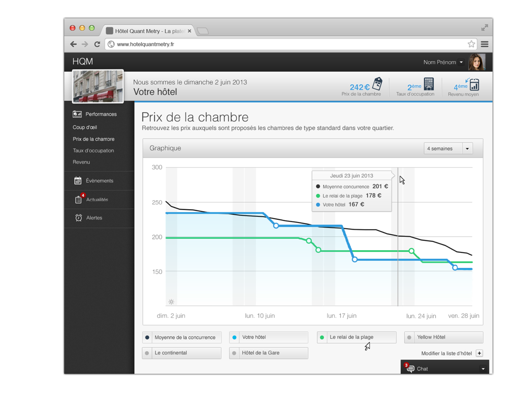Image resolution: width=532 pixels, height=409 pixels.
Task: Open Revenu in sidebar
Action: (x=81, y=162)
